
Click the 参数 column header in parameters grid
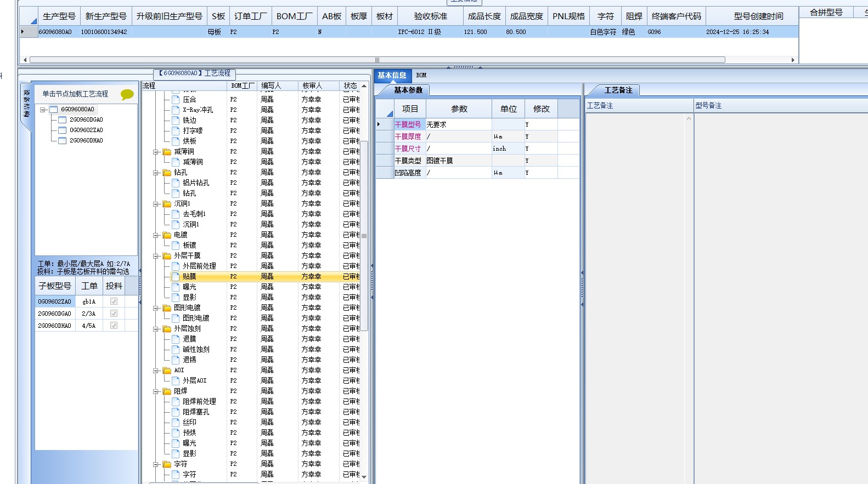[459, 109]
